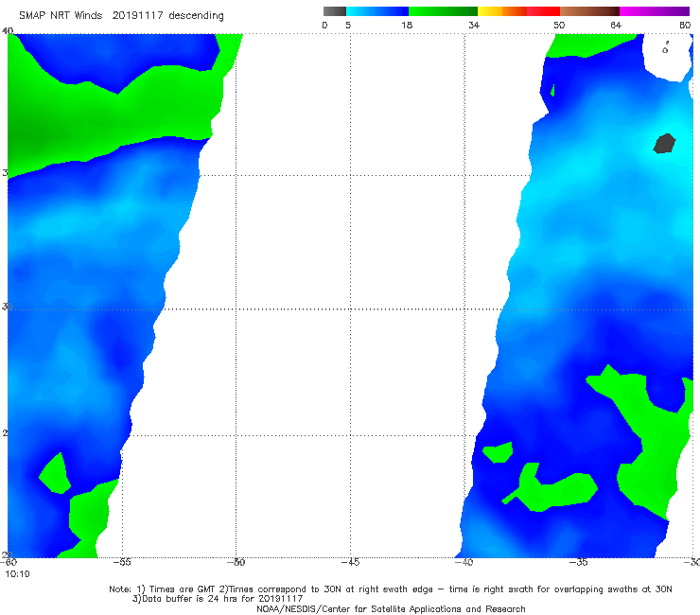Click the magenta 64-80 color bar segment
This screenshot has width=700, height=615.
[655, 11]
